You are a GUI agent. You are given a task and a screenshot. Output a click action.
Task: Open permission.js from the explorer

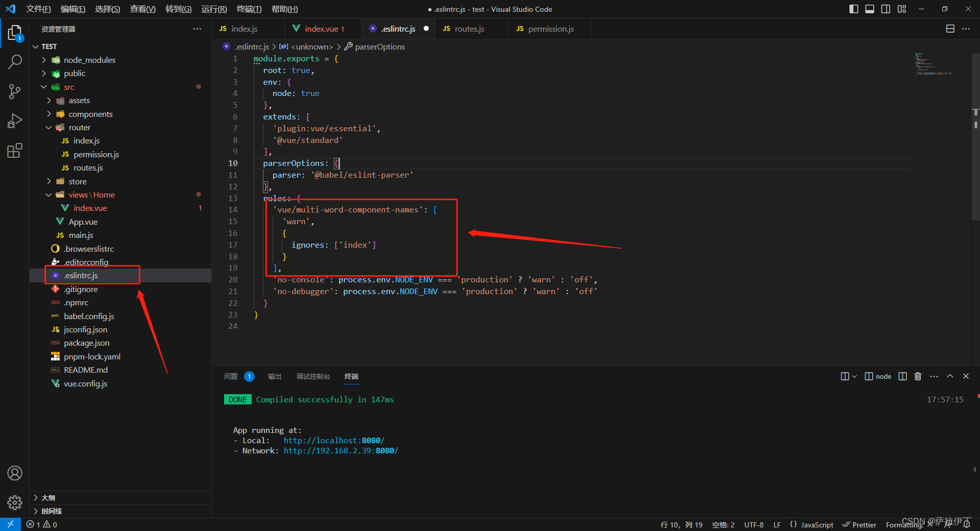97,154
